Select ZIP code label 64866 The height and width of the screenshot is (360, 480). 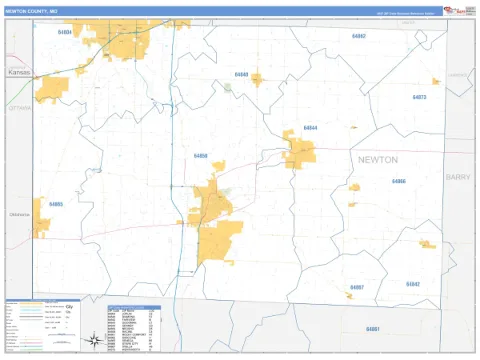[399, 181]
